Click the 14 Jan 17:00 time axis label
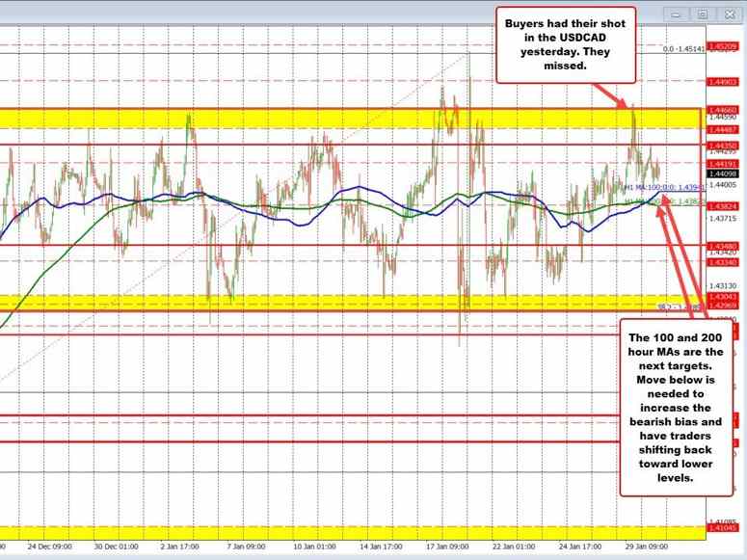The height and width of the screenshot is (560, 747). (x=380, y=547)
